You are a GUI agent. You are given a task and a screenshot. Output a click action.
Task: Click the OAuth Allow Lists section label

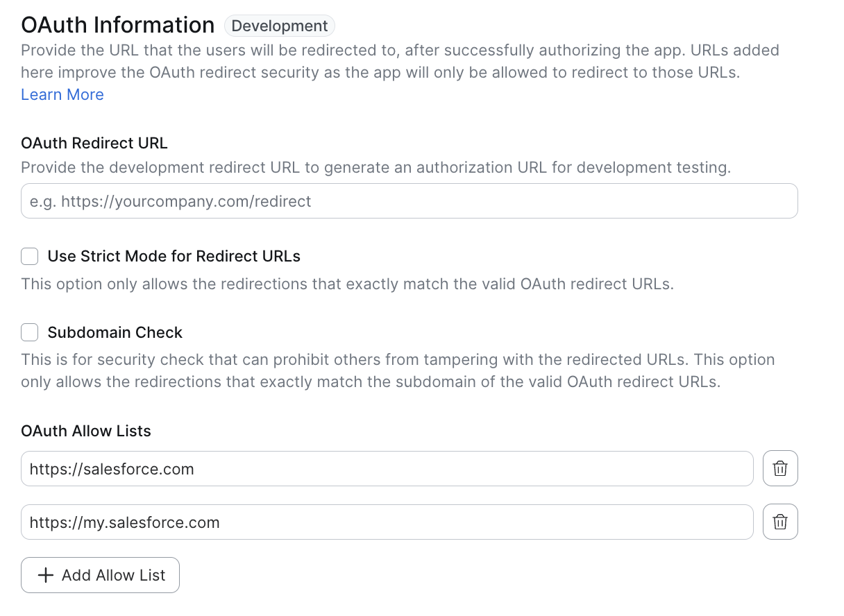86,431
